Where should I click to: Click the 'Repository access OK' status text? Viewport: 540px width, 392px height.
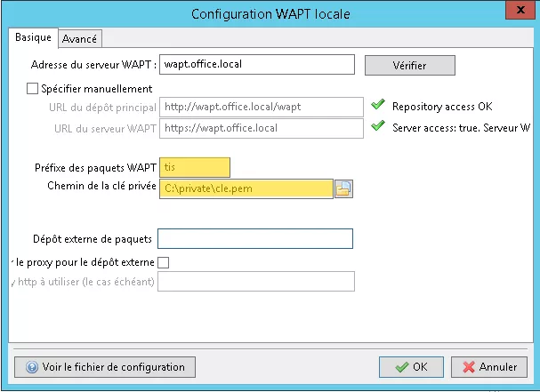point(442,107)
